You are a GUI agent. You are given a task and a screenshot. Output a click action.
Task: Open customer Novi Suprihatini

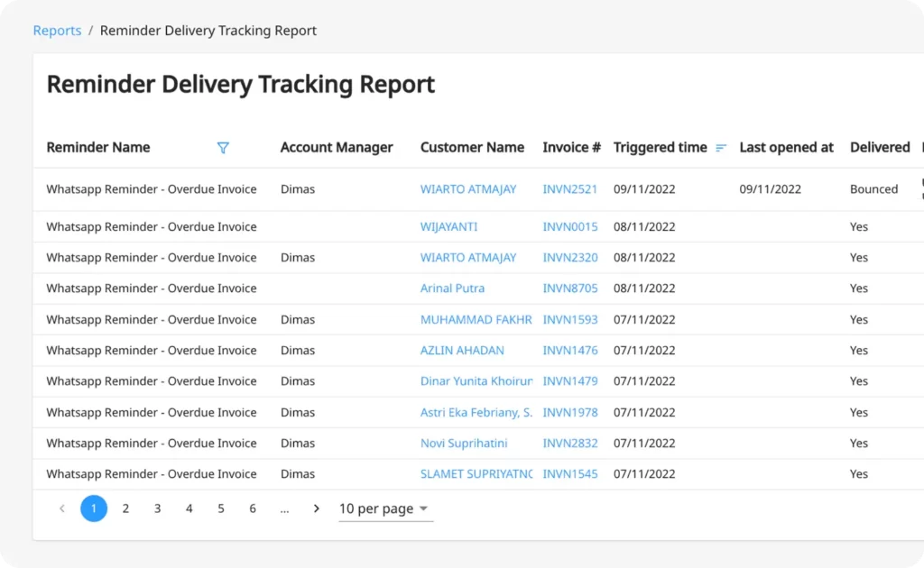(x=464, y=444)
